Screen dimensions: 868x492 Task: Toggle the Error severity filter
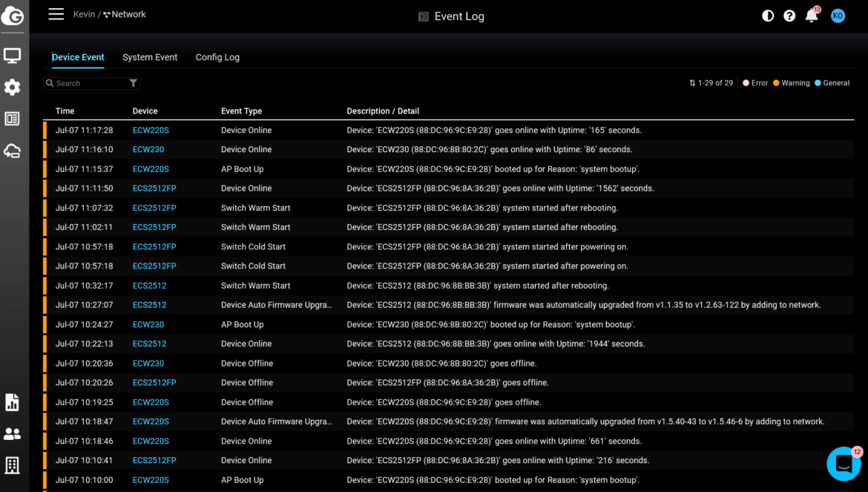coord(755,83)
